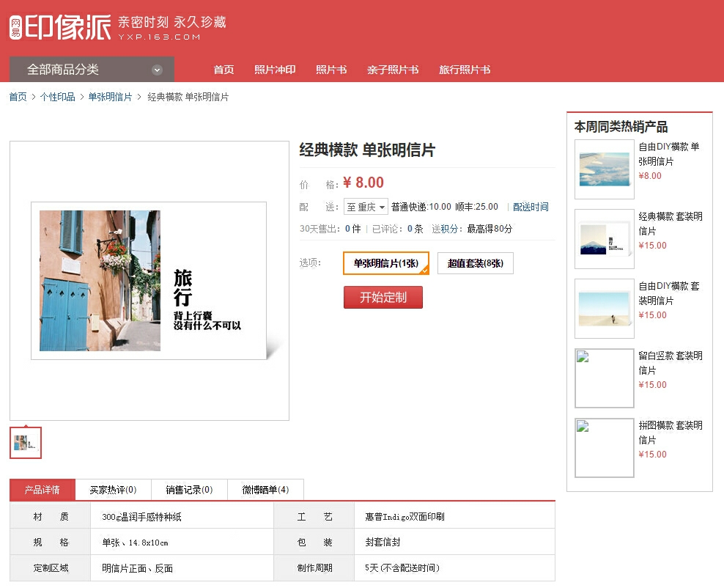
Task: Click the 开始定制 button
Action: pyautogui.click(x=383, y=297)
